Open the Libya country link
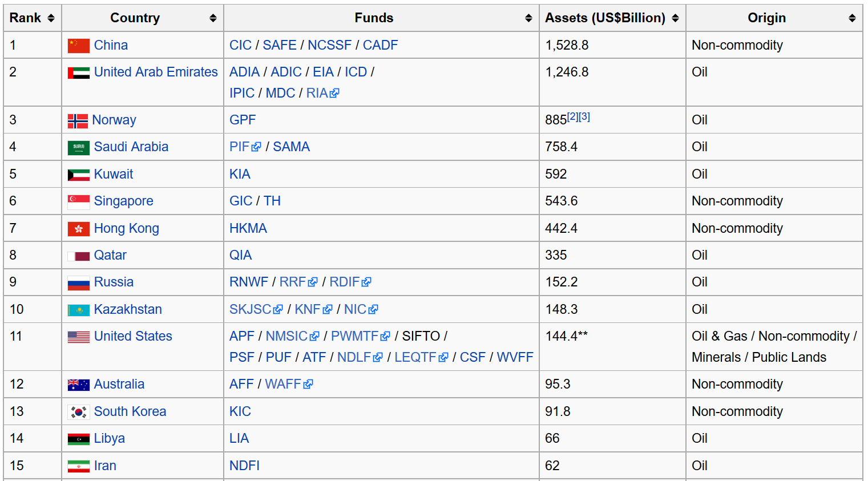Screen dimensions: 868x481 [x=110, y=438]
